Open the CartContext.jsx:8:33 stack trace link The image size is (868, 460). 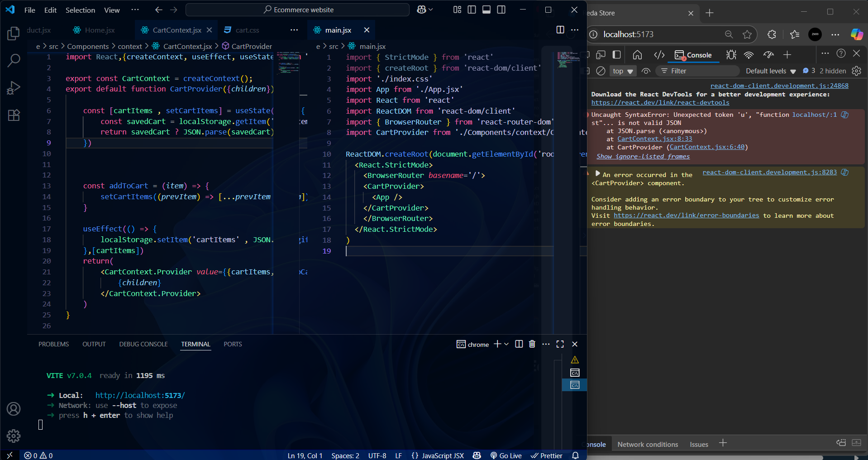coord(654,139)
